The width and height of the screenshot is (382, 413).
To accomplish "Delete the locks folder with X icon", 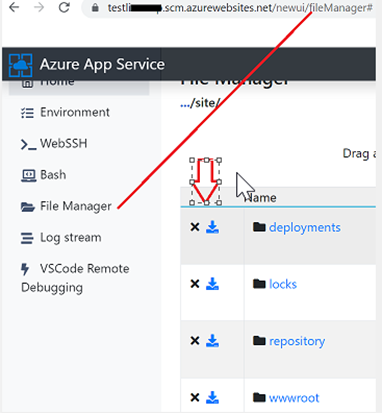I will point(195,284).
